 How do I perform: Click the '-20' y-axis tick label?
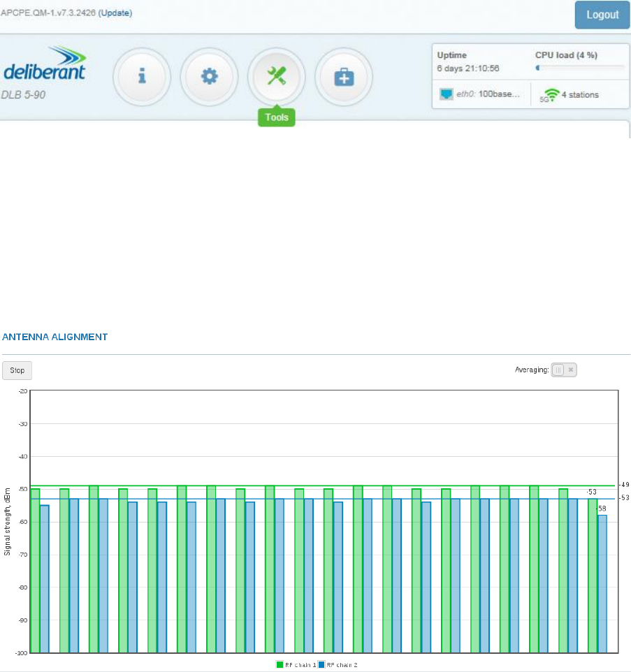click(23, 391)
